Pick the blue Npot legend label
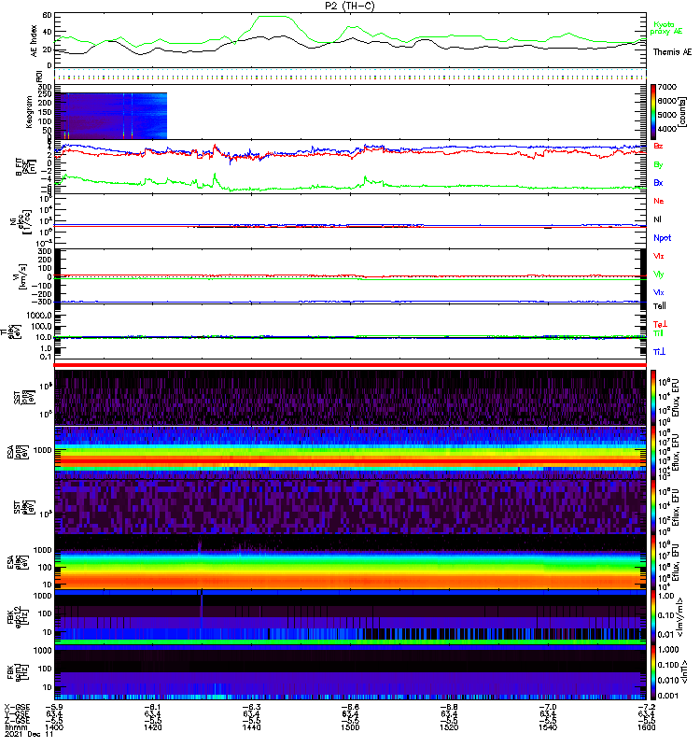This screenshot has height=747, width=700. point(662,237)
